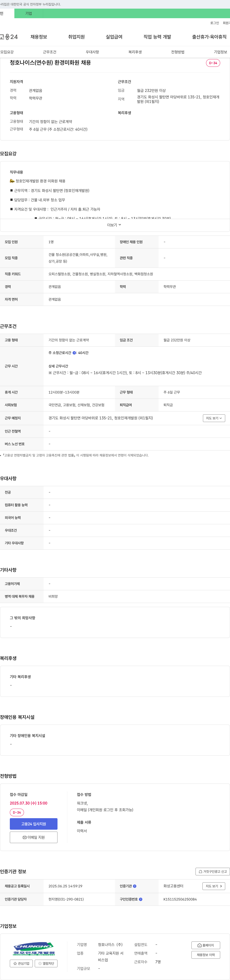The height and width of the screenshot is (980, 230).
Task: Open the 취업지원 main menu
Action: [76, 37]
